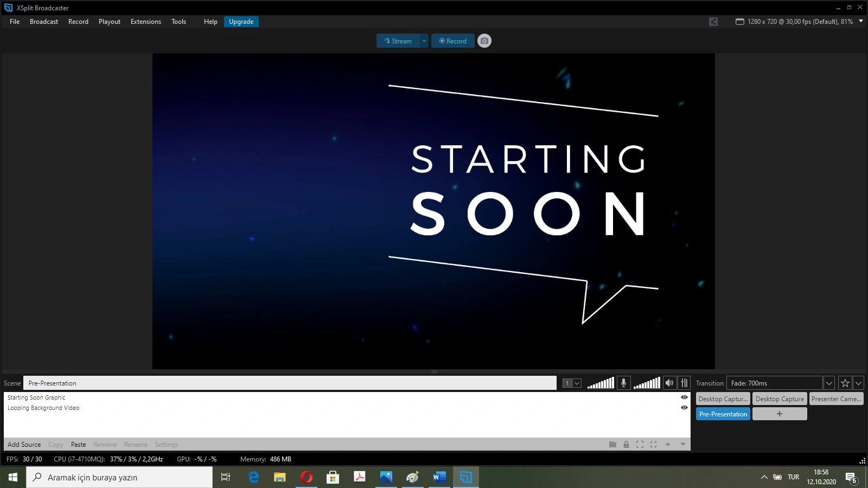The image size is (868, 488).
Task: Click the taskbar search box
Action: pos(119,477)
